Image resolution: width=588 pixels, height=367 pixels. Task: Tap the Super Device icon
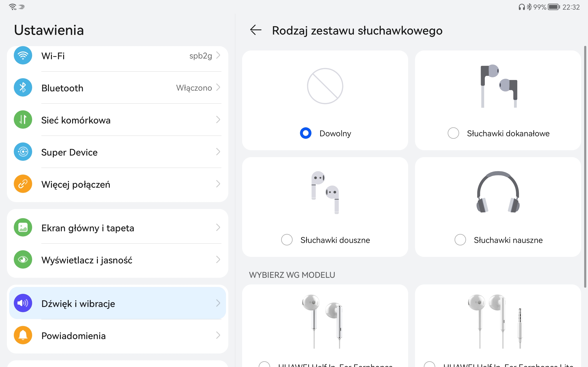pos(23,152)
